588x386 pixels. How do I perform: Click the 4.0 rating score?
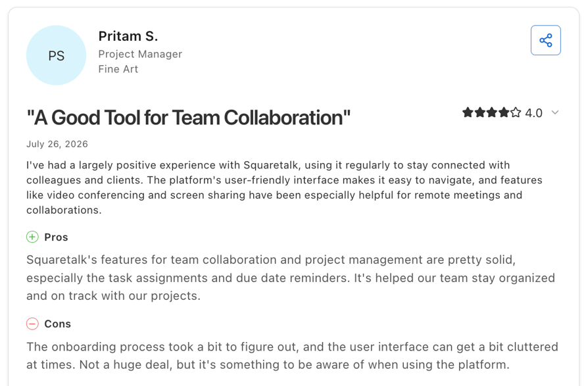[x=533, y=113]
